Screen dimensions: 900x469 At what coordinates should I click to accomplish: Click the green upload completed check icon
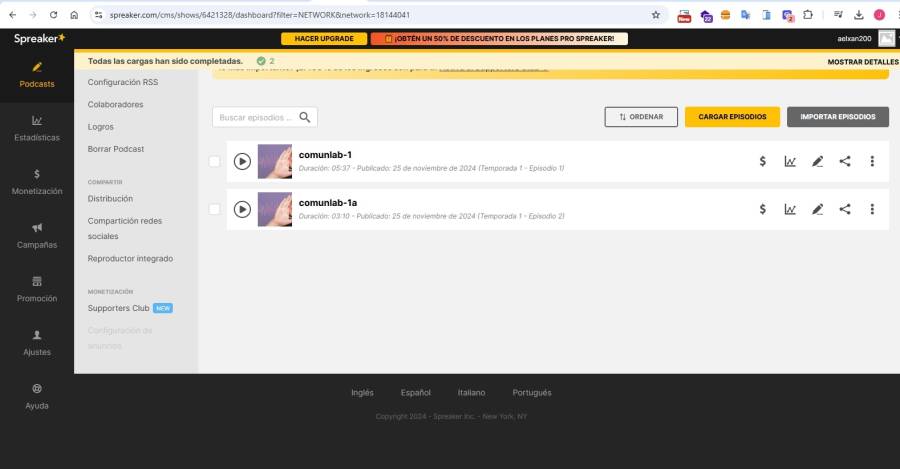pos(261,61)
